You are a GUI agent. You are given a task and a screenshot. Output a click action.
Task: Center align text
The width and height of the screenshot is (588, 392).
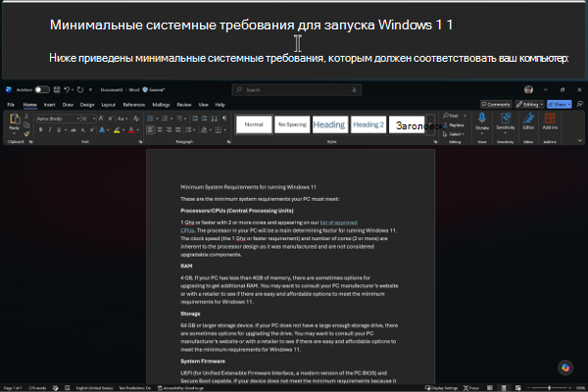point(160,129)
